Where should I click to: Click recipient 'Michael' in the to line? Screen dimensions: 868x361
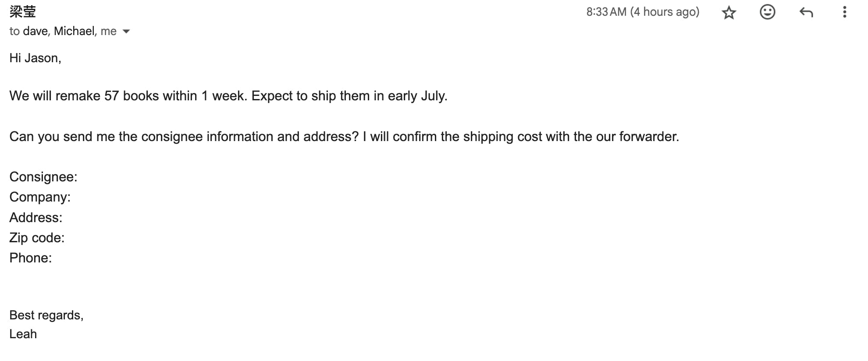tap(75, 32)
